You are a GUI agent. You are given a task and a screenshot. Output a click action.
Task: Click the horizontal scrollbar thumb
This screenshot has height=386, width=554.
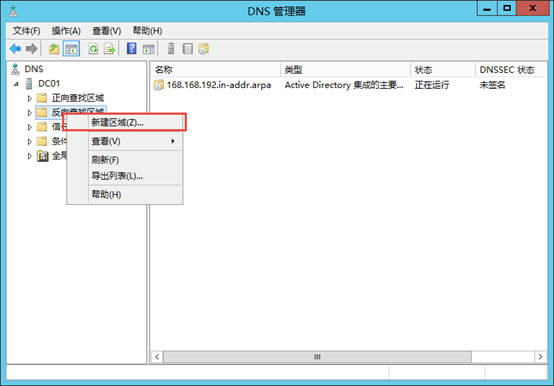317,357
